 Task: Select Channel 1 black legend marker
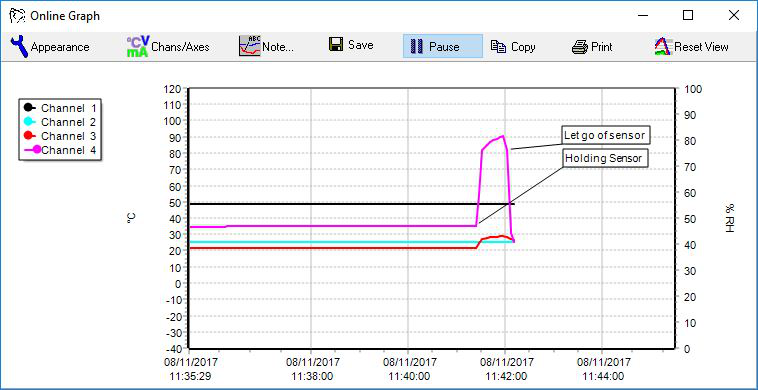click(29, 108)
